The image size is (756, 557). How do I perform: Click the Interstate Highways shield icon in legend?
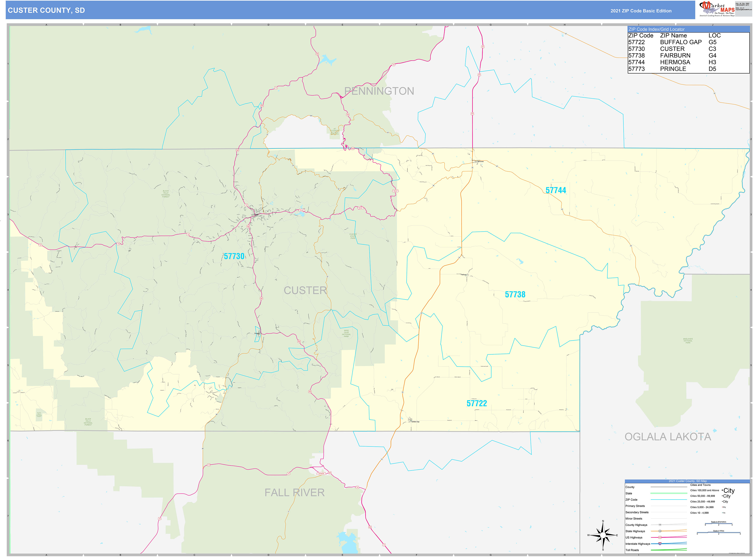pyautogui.click(x=660, y=544)
